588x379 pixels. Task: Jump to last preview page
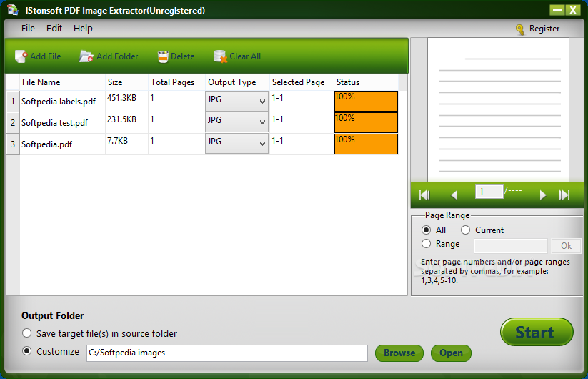tap(564, 195)
